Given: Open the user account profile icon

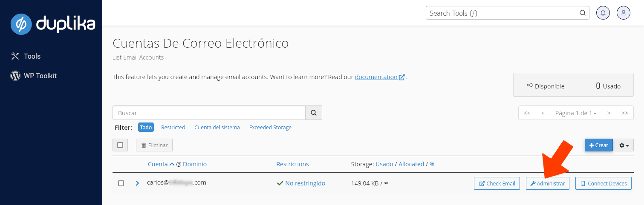Looking at the screenshot, I should click(623, 13).
